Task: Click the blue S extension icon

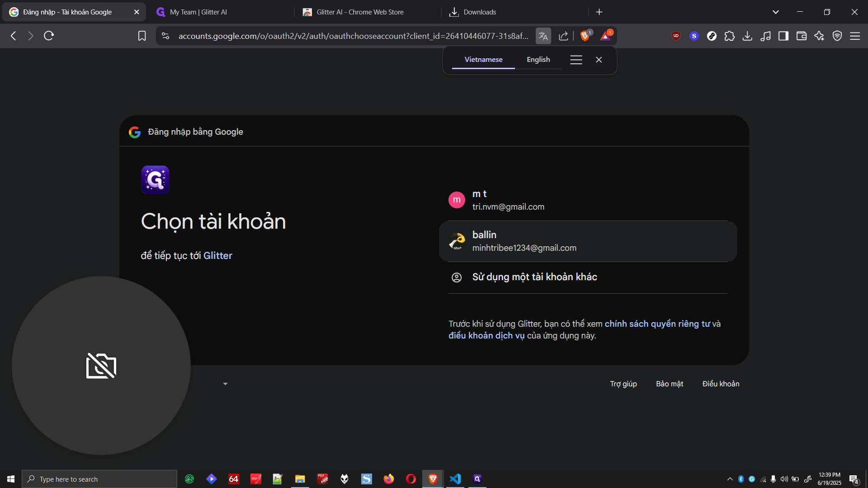Action: pyautogui.click(x=694, y=36)
